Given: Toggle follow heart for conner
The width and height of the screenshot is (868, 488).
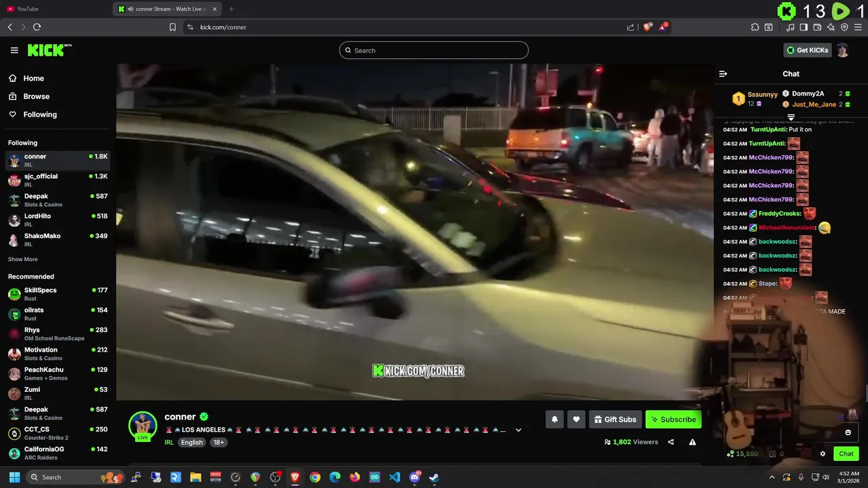Looking at the screenshot, I should (x=576, y=420).
